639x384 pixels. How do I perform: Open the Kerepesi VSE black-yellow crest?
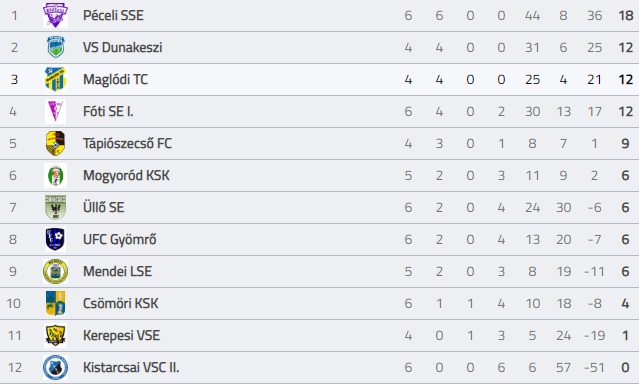[55, 335]
